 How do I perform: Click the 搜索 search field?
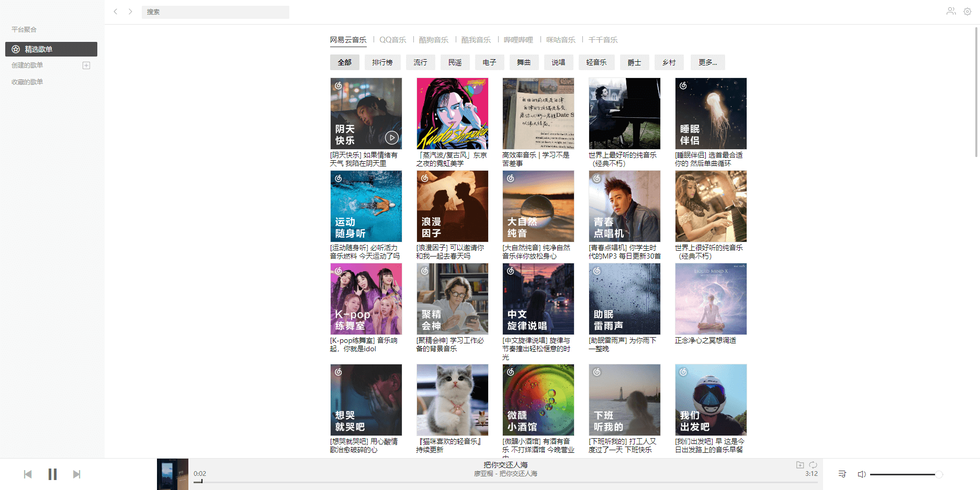(215, 12)
